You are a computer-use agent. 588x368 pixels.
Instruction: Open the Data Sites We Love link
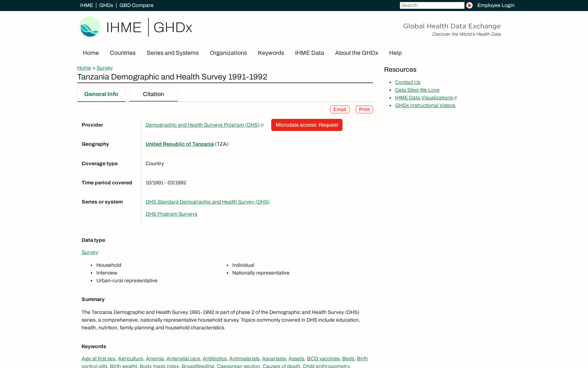(417, 90)
